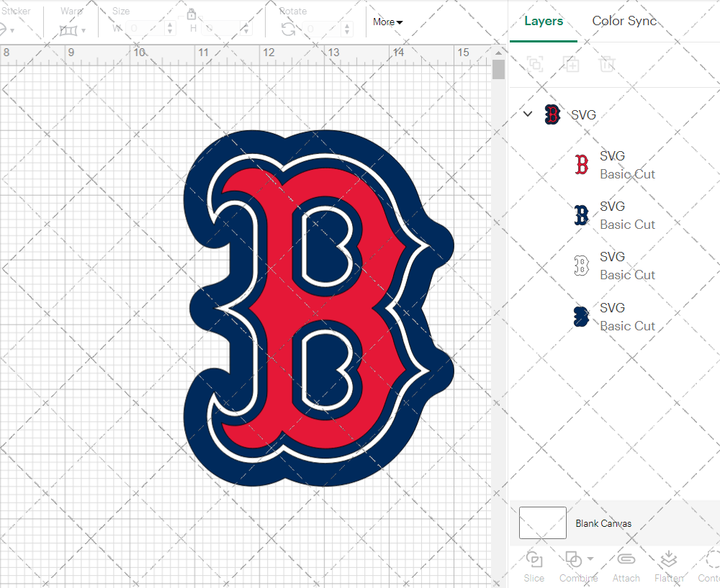Click the Rotate stepper arrows
Image resolution: width=720 pixels, height=588 pixels.
pos(348,29)
